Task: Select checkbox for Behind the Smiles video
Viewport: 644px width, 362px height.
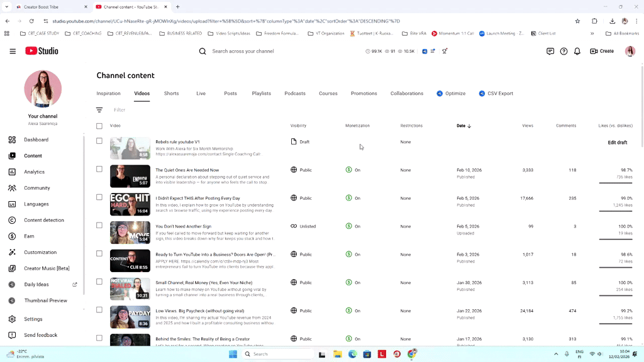Action: pyautogui.click(x=99, y=337)
